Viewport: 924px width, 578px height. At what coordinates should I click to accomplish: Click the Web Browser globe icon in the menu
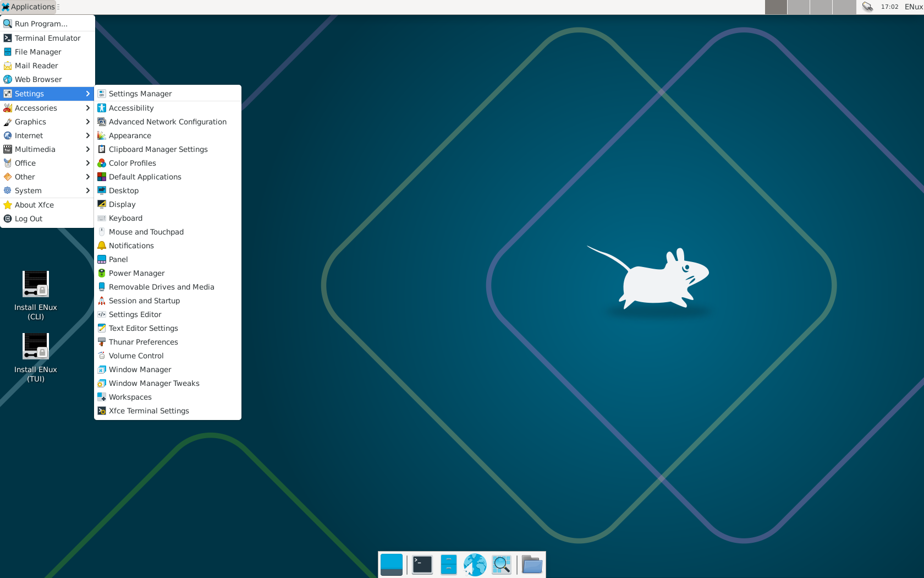point(8,79)
